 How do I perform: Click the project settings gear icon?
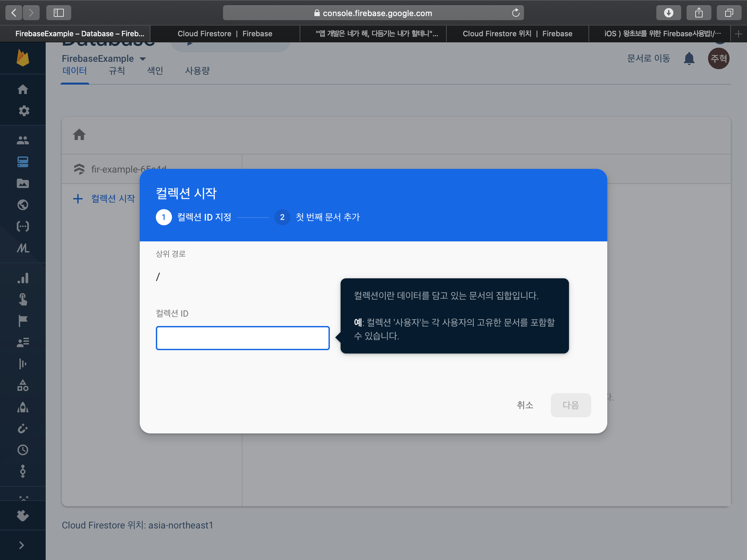pyautogui.click(x=24, y=111)
